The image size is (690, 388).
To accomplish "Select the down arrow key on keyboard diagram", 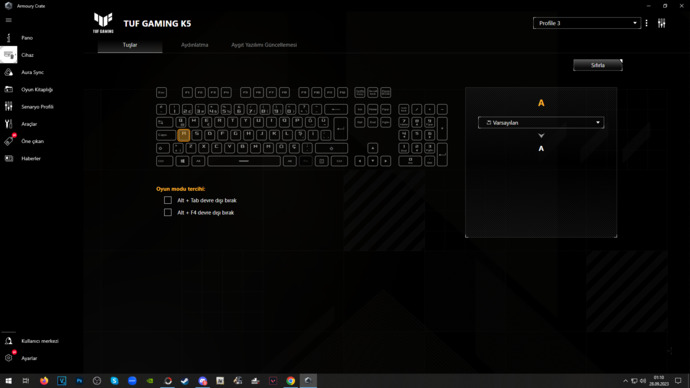I will point(373,161).
